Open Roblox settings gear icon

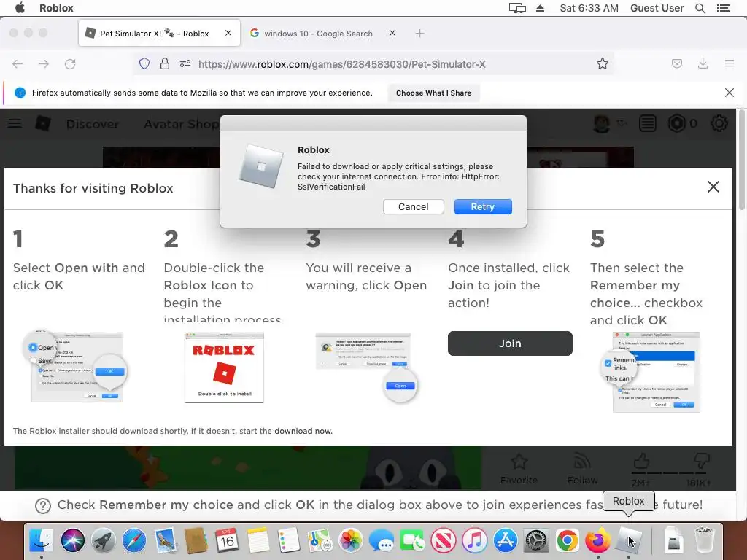click(x=719, y=123)
